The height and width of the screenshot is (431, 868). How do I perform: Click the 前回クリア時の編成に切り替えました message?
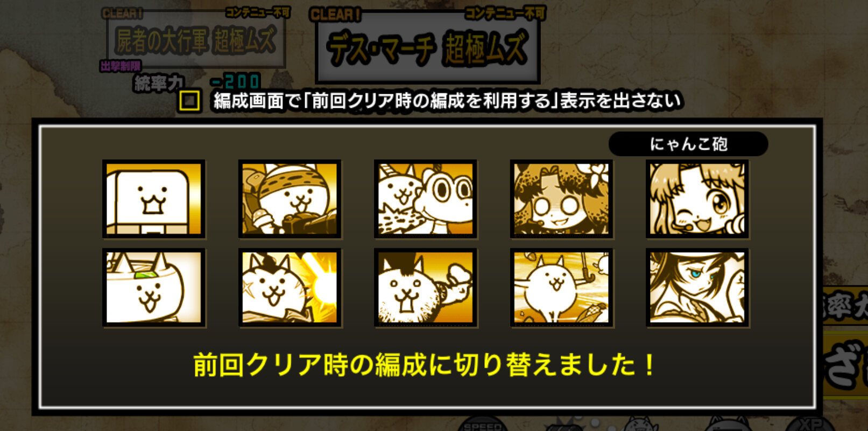point(425,365)
